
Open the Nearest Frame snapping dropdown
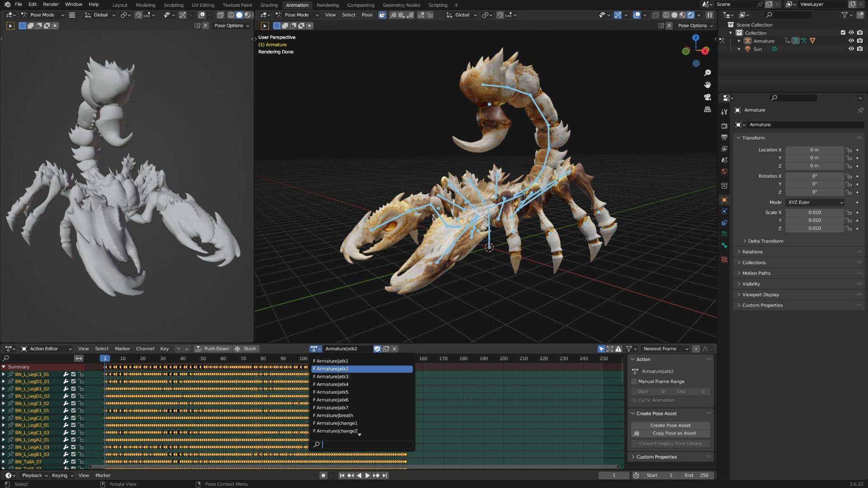tap(665, 349)
